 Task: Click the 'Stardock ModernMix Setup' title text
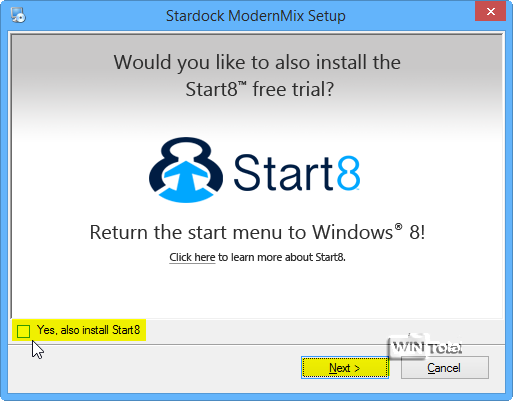(256, 16)
